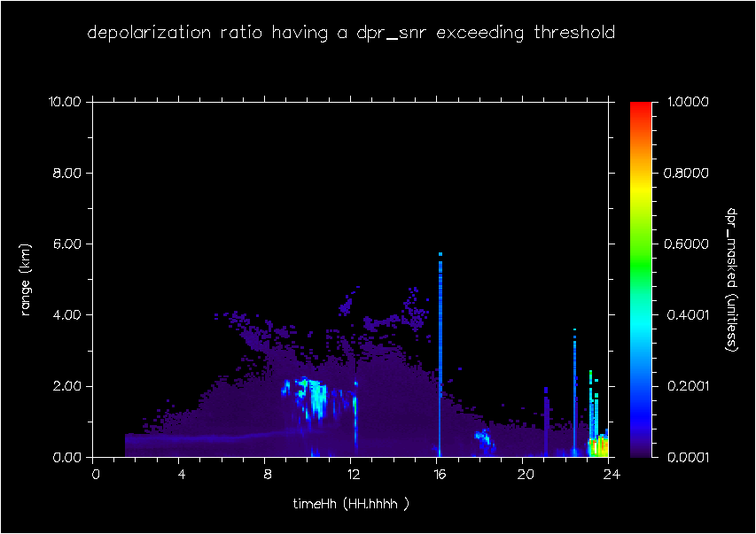Click the x-axis label 'timeHh (HH.hhhh )'
The height and width of the screenshot is (534, 756).
click(x=351, y=504)
